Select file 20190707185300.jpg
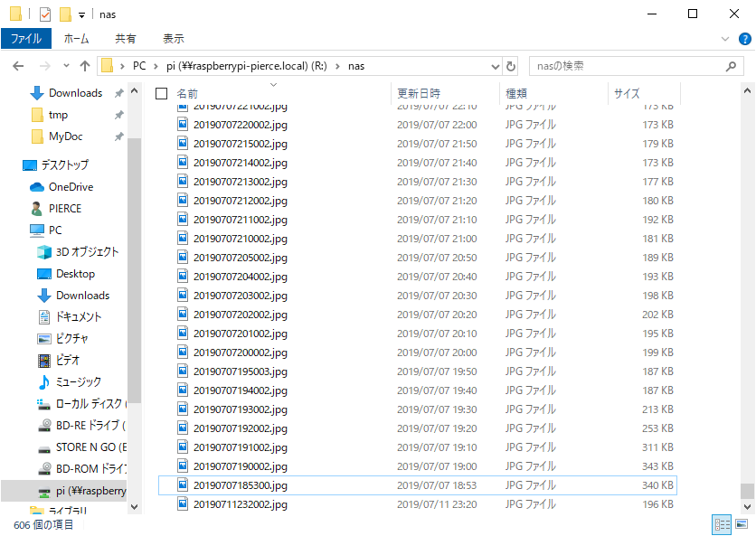Viewport: 756px width, 536px height. pos(240,485)
